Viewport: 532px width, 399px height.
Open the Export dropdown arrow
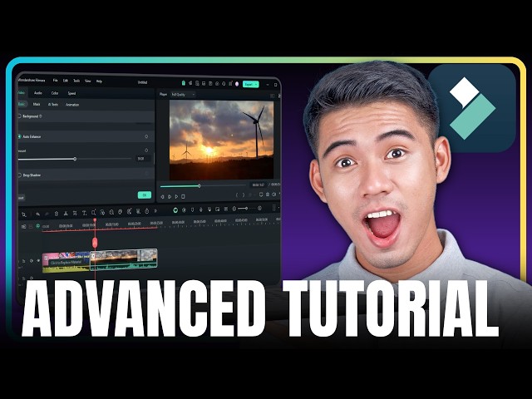point(257,84)
